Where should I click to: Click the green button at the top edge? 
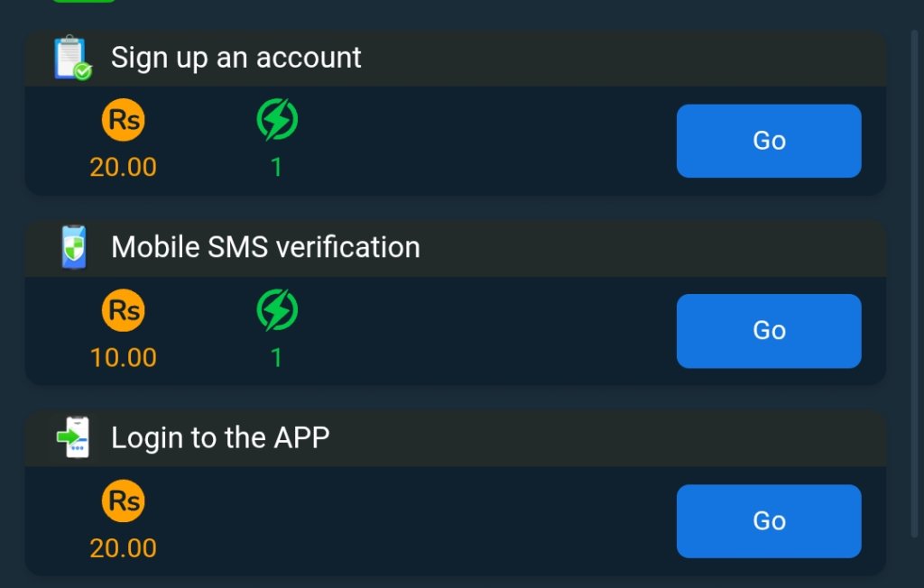pos(86,3)
